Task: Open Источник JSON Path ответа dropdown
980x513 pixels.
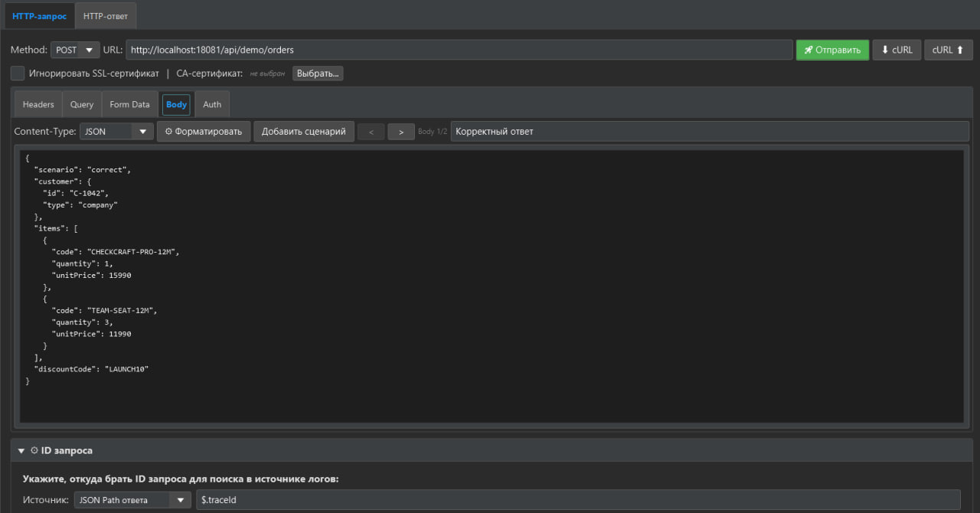Action: coord(132,500)
